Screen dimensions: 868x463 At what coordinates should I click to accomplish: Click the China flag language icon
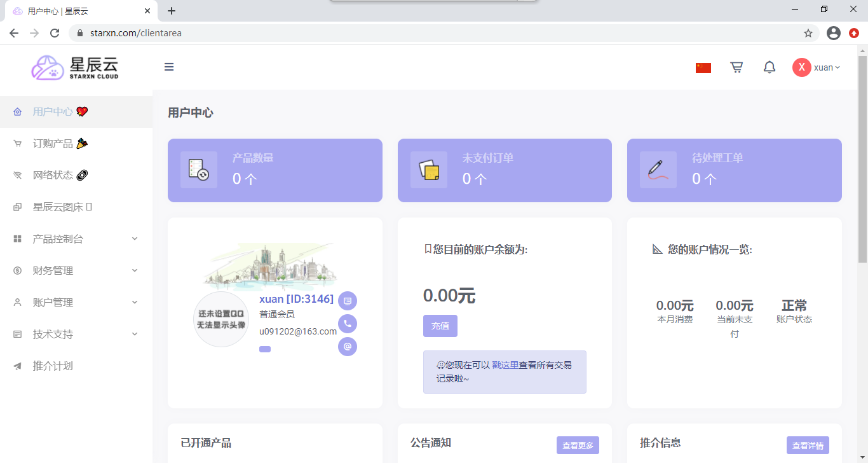[703, 67]
